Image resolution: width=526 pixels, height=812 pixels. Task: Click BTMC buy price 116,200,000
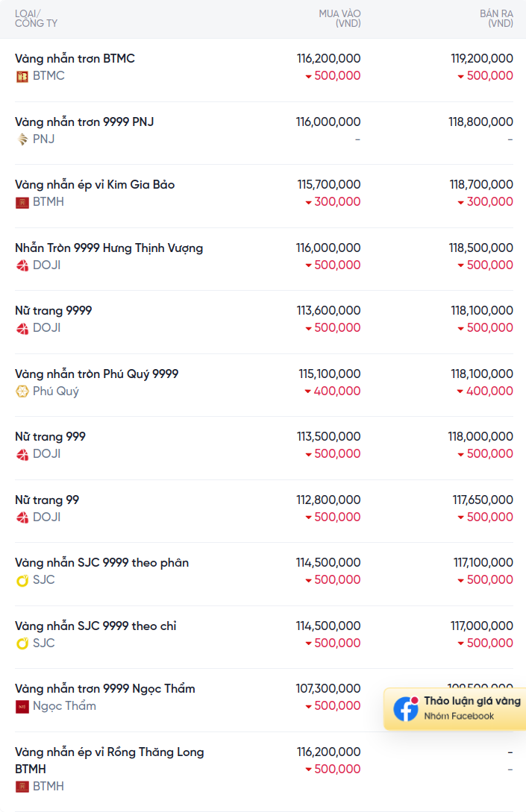coord(328,58)
